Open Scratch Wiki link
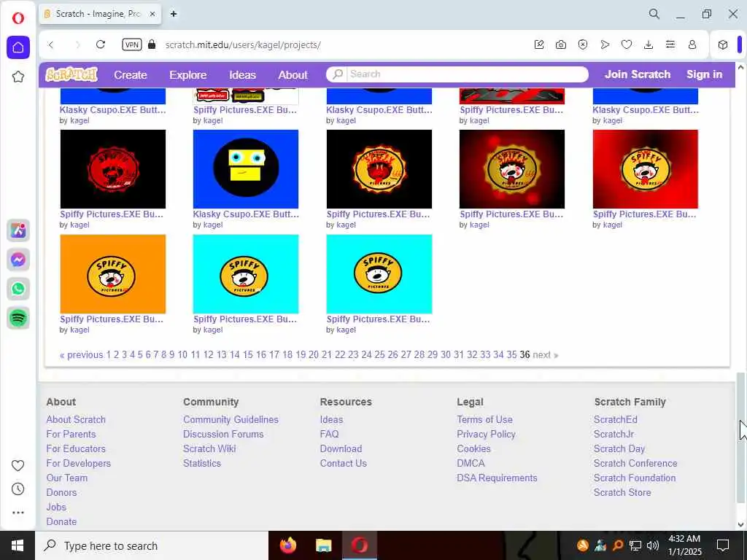The width and height of the screenshot is (747, 560). 209,448
